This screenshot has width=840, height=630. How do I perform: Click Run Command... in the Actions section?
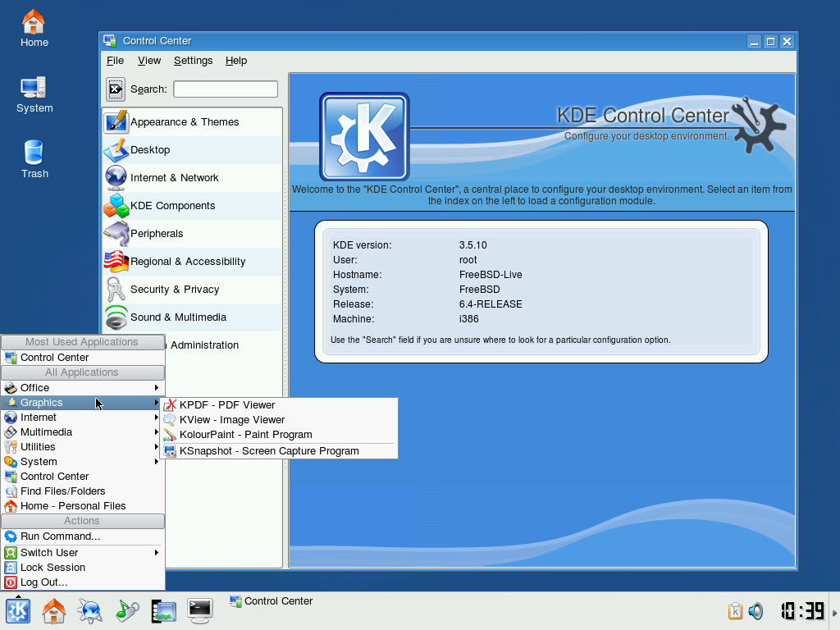(x=61, y=536)
